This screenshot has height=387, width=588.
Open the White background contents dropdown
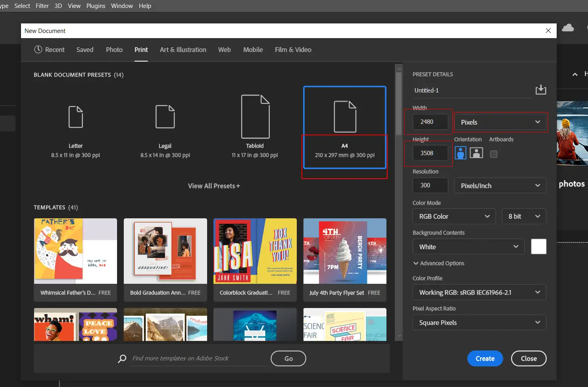[x=469, y=246]
